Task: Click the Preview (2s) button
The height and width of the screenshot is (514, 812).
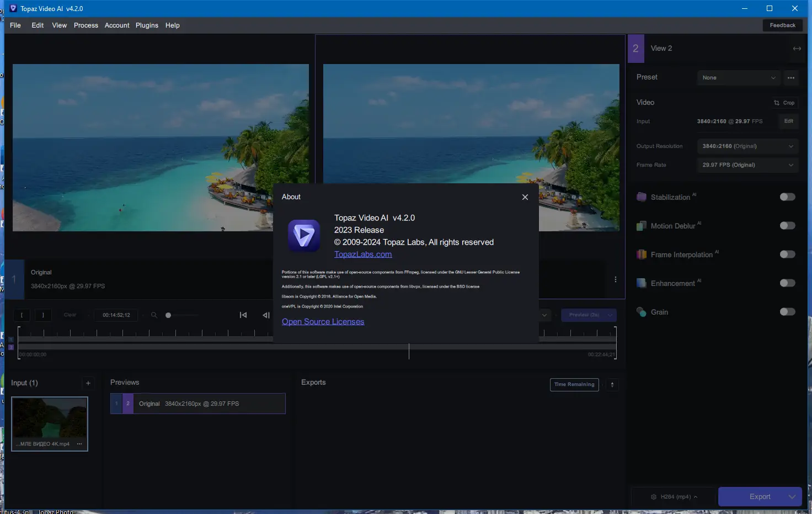Action: (584, 315)
